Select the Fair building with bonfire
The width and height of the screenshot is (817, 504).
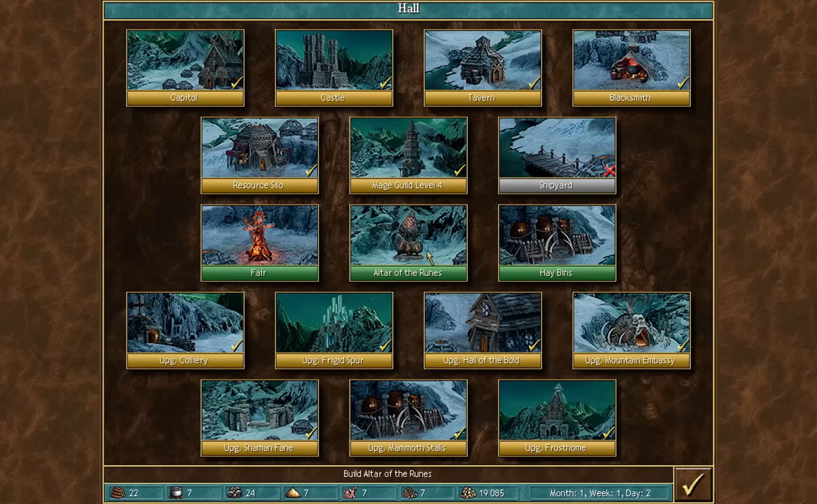point(260,242)
